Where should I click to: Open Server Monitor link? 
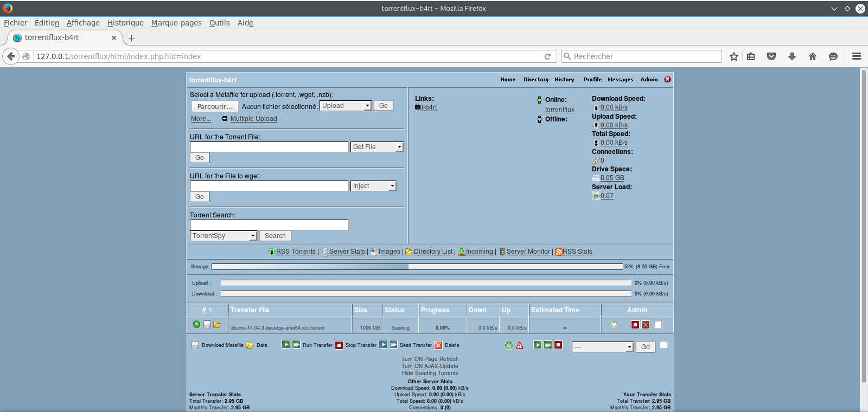528,252
